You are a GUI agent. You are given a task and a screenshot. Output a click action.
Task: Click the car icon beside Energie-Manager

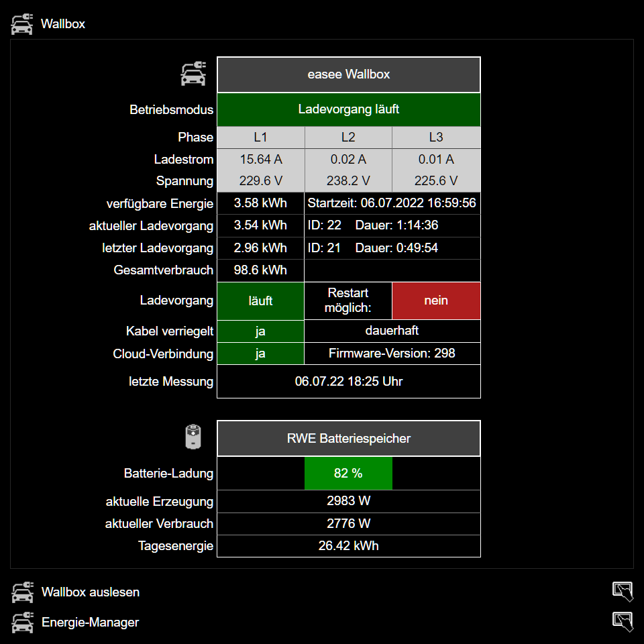pyautogui.click(x=22, y=623)
